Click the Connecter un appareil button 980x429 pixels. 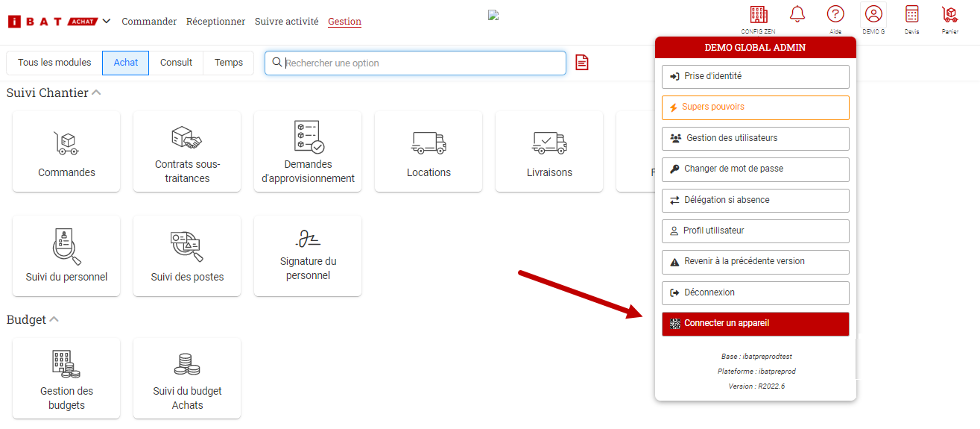click(x=755, y=324)
